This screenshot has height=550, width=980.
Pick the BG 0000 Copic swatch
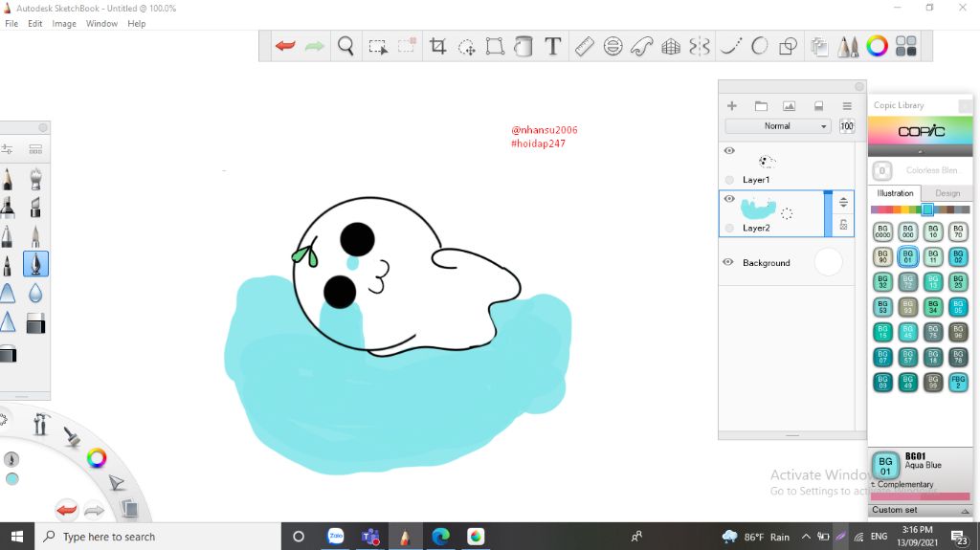(882, 231)
